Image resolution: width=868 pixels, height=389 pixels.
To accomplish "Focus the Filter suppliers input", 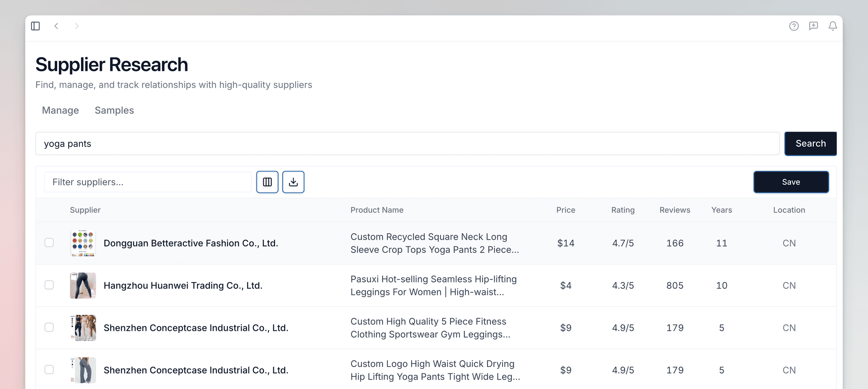I will tap(148, 182).
